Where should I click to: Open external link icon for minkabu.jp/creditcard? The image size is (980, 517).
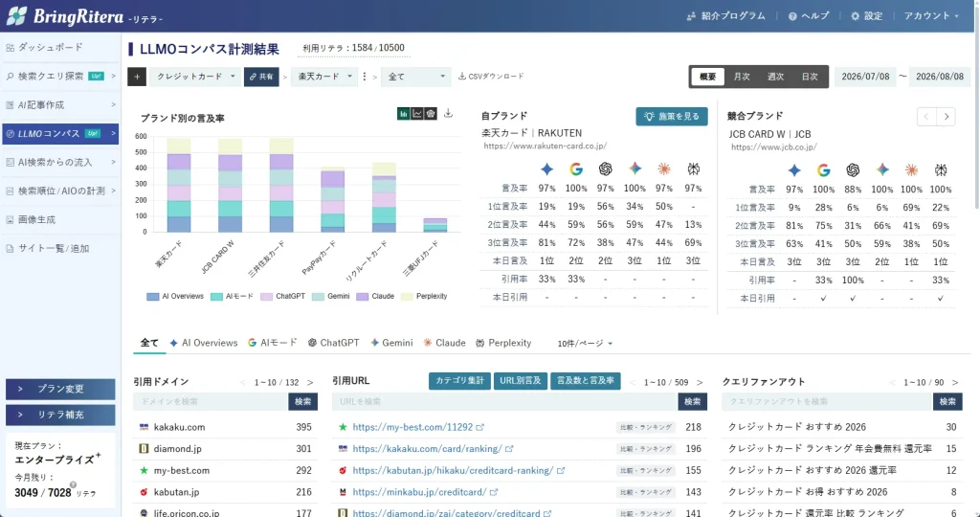[x=494, y=493]
